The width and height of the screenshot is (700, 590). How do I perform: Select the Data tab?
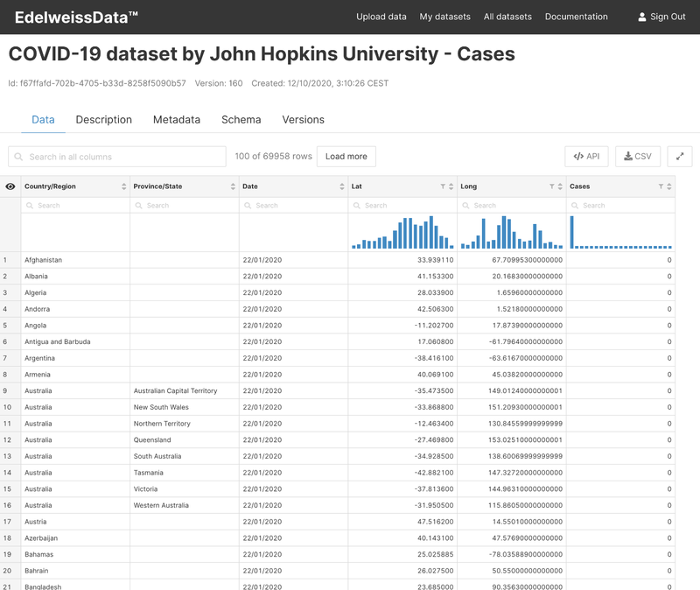point(43,120)
